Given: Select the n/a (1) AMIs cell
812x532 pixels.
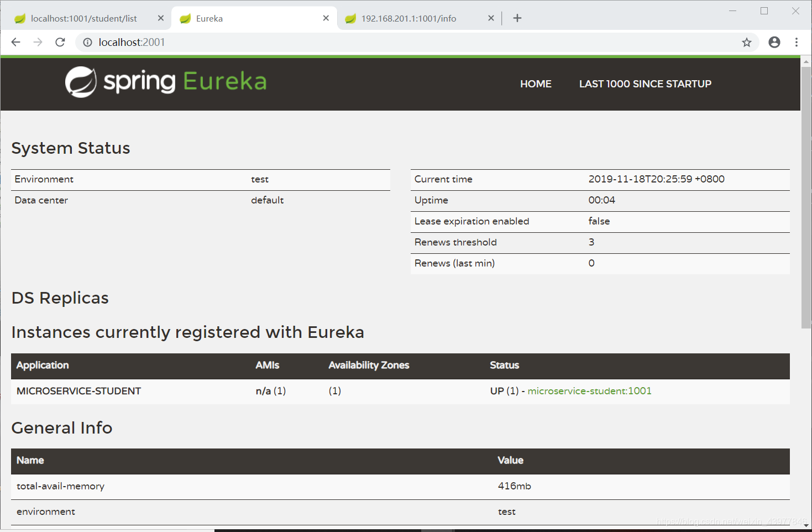Looking at the screenshot, I should 271,391.
